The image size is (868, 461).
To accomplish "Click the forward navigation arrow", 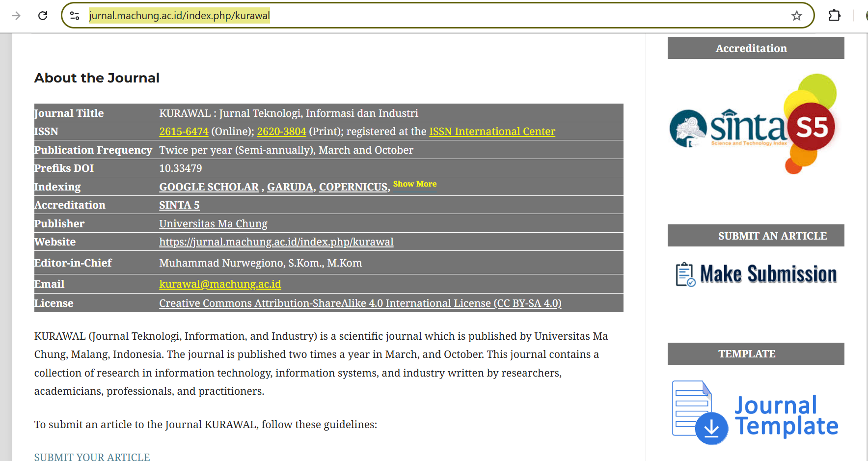I will coord(16,16).
